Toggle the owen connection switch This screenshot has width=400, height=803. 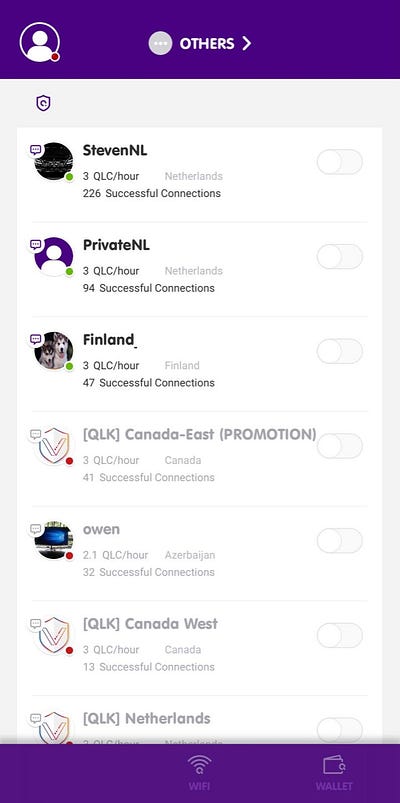point(340,541)
